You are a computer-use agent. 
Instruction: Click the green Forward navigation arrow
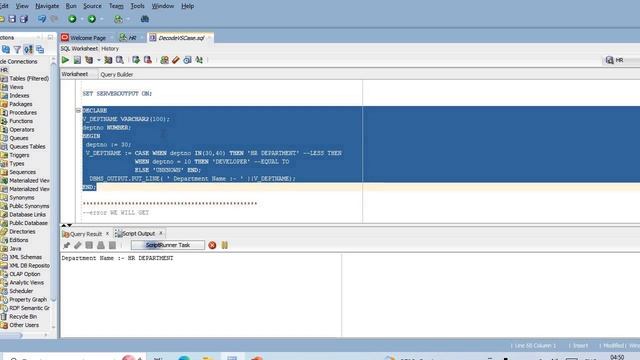(92, 19)
